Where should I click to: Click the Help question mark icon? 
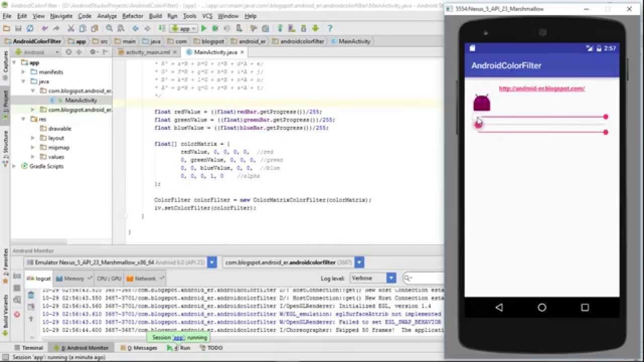tap(330, 29)
